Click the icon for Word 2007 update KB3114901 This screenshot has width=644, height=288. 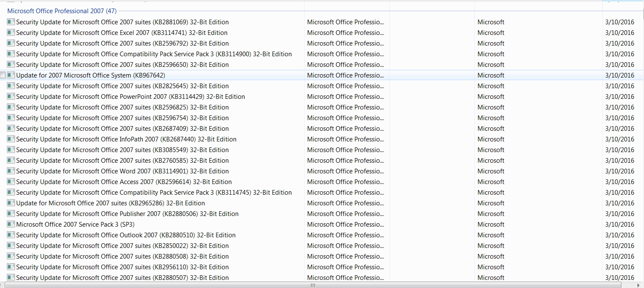tap(11, 171)
